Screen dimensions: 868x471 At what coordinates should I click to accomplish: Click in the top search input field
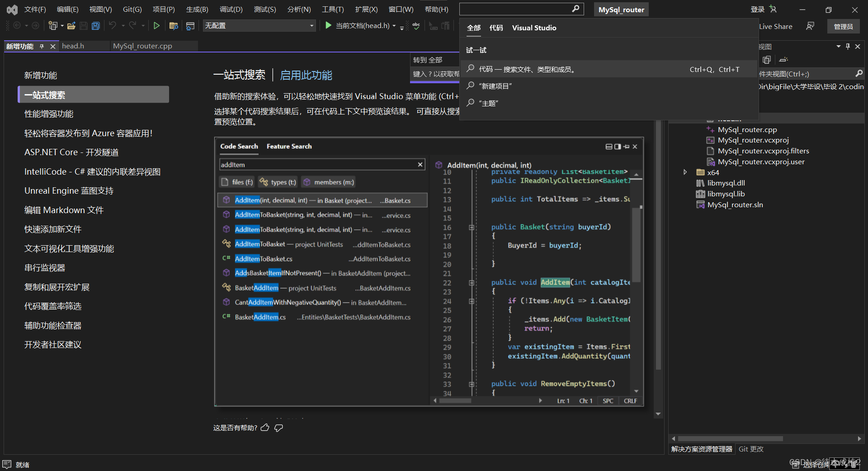coord(515,9)
